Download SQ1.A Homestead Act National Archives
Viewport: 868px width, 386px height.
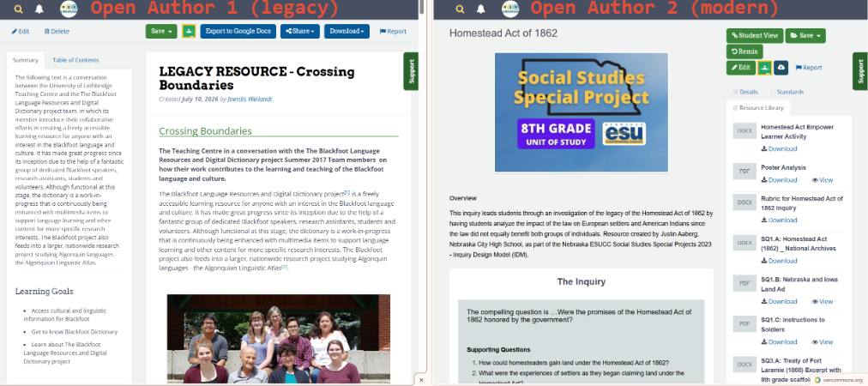pyautogui.click(x=779, y=261)
